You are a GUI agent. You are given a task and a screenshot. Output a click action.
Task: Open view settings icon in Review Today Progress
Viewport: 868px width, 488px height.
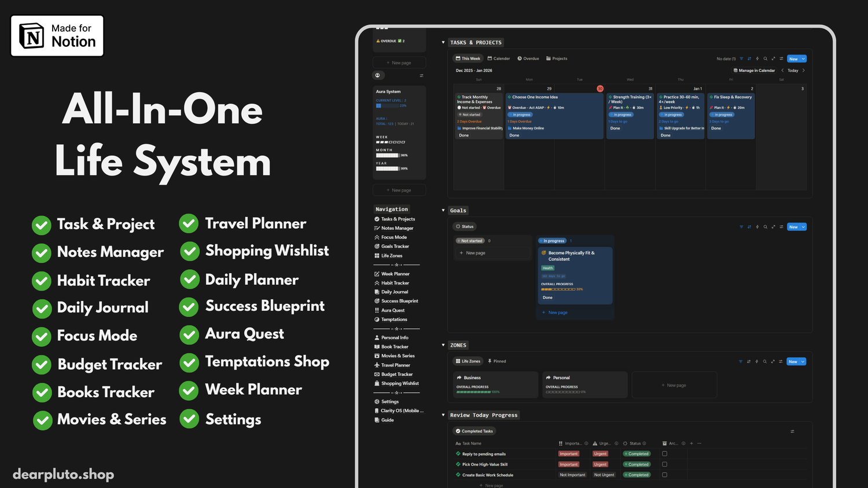(x=792, y=431)
